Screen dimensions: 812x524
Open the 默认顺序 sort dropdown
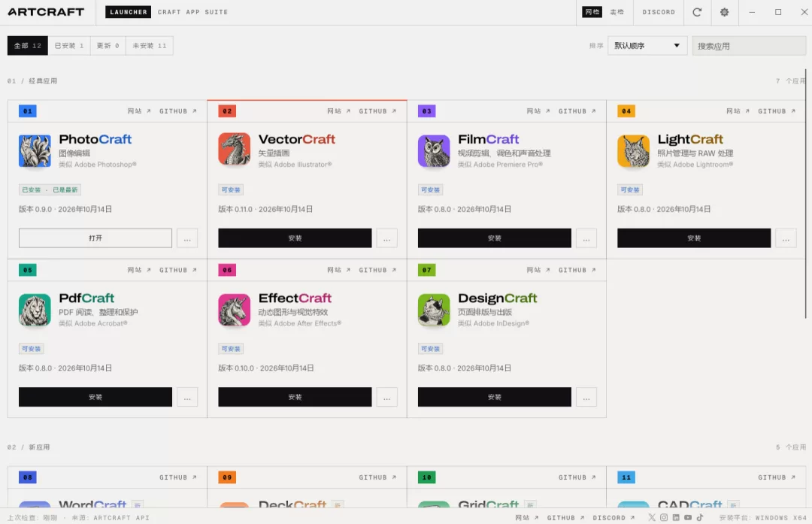click(647, 46)
